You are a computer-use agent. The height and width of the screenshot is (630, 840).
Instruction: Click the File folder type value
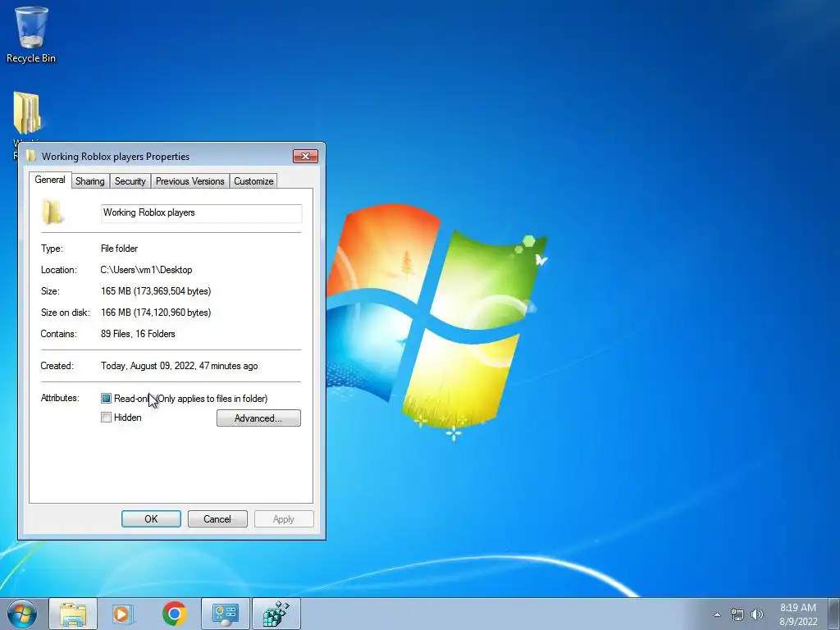pyautogui.click(x=120, y=249)
